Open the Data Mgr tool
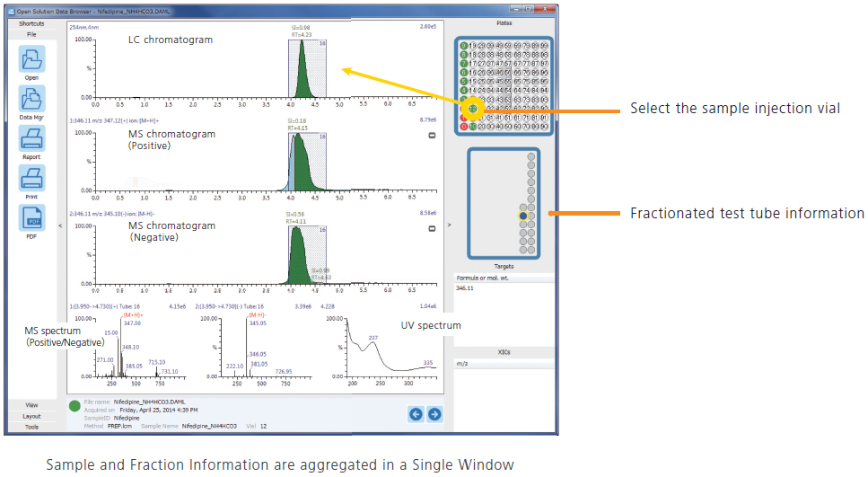Image resolution: width=868 pixels, height=477 pixels. [x=31, y=100]
